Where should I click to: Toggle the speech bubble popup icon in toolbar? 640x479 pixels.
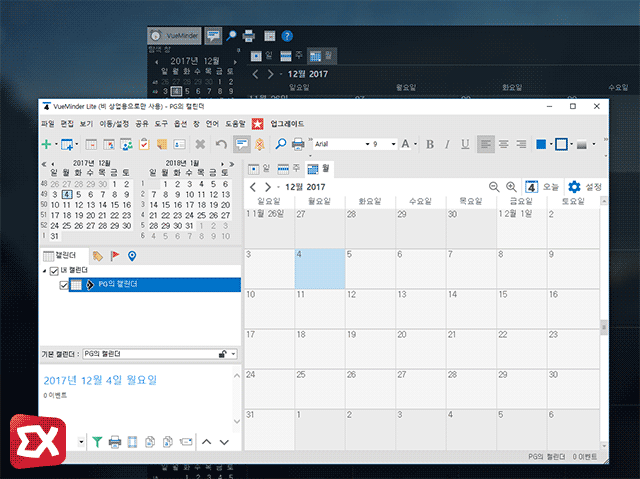pos(242,144)
